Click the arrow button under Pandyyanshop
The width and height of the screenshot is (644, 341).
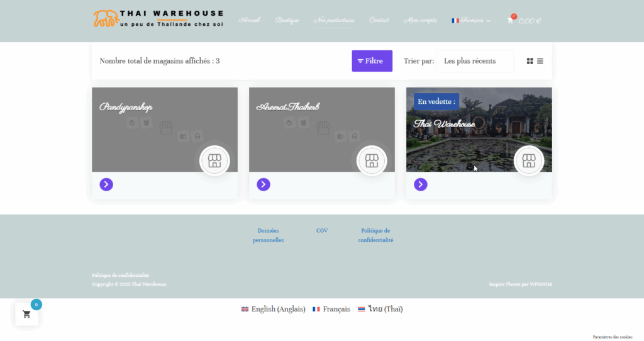(106, 184)
